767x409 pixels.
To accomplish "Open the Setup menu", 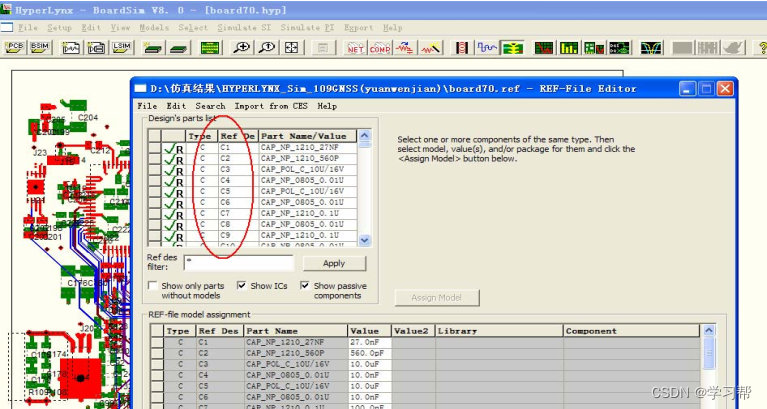I will click(59, 27).
